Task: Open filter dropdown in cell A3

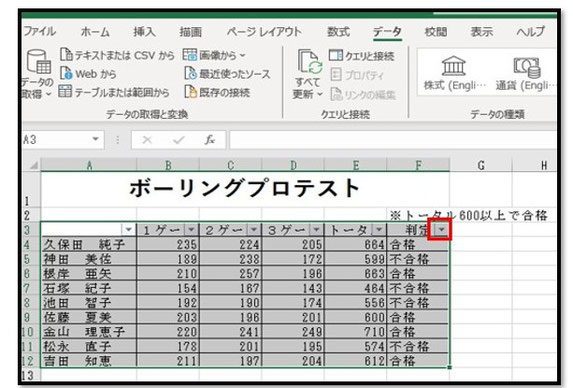Action: tap(129, 229)
